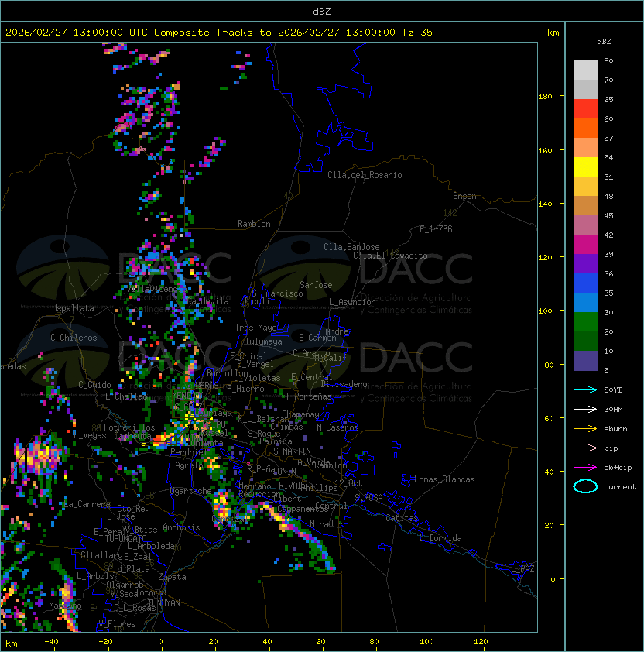The height and width of the screenshot is (652, 644).
Task: Click the cyan 50YD arrow legend icon
Action: click(x=585, y=390)
